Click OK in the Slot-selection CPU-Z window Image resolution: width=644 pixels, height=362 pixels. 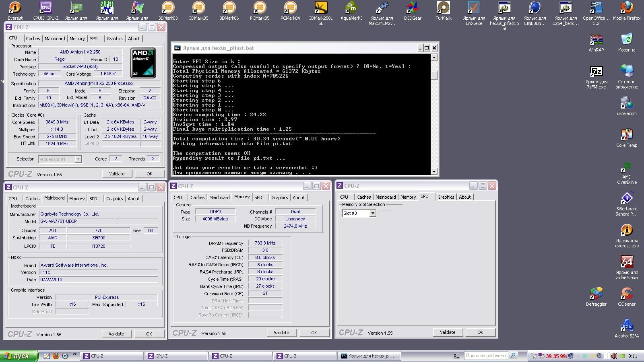coord(480,332)
